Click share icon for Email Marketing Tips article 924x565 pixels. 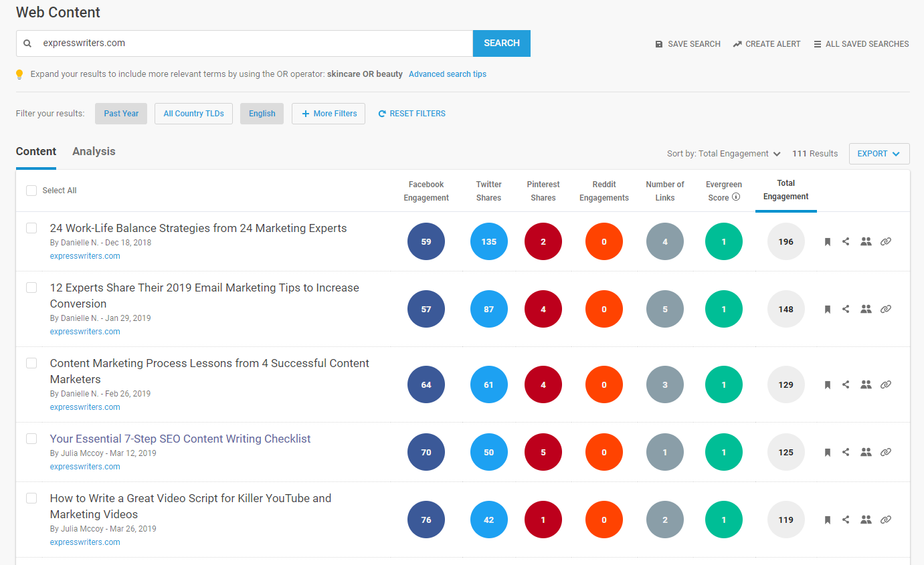click(x=846, y=309)
